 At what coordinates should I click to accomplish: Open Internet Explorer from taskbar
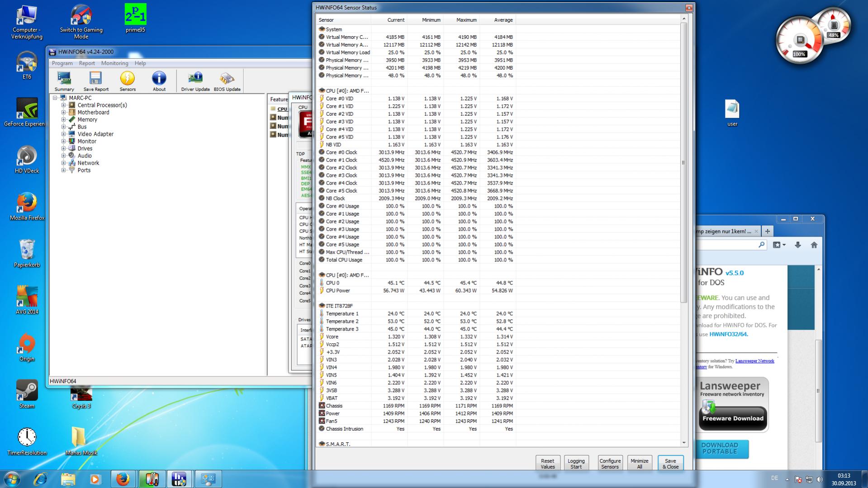40,479
